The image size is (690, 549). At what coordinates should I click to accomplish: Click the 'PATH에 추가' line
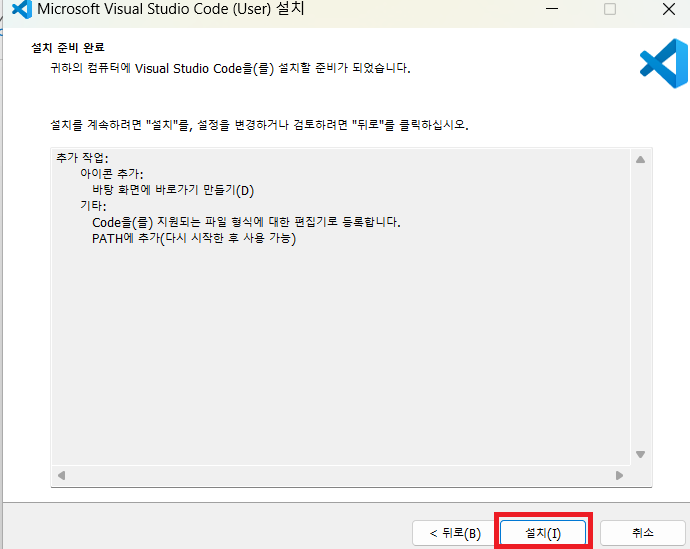(194, 238)
